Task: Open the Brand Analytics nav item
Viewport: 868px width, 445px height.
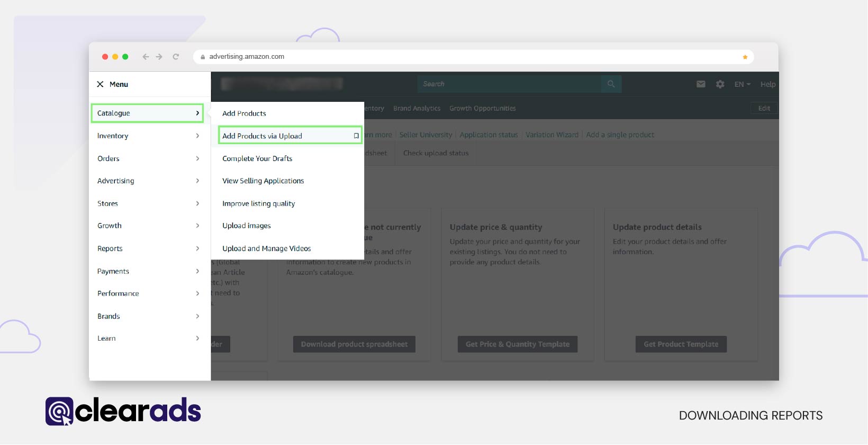Action: (417, 108)
